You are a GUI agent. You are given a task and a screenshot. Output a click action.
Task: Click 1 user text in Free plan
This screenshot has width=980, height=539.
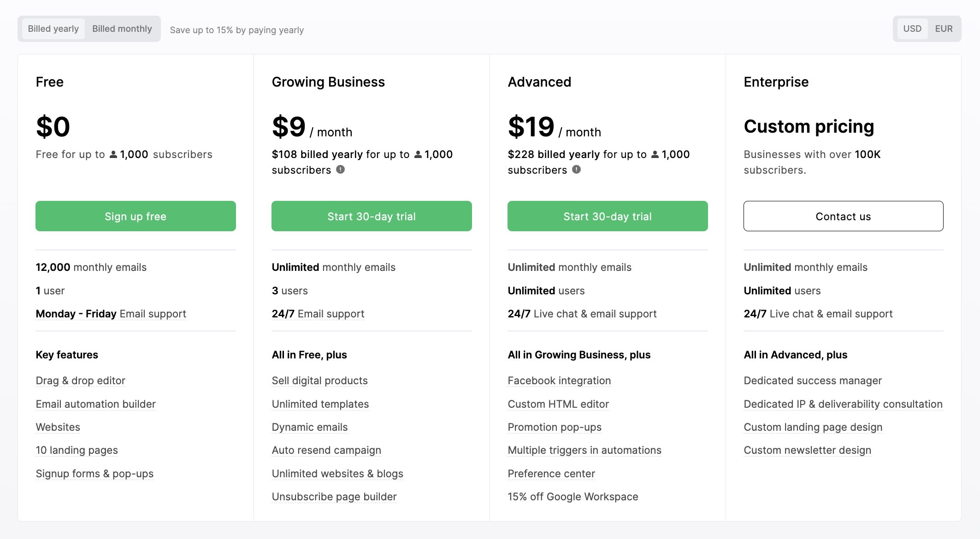[50, 291]
